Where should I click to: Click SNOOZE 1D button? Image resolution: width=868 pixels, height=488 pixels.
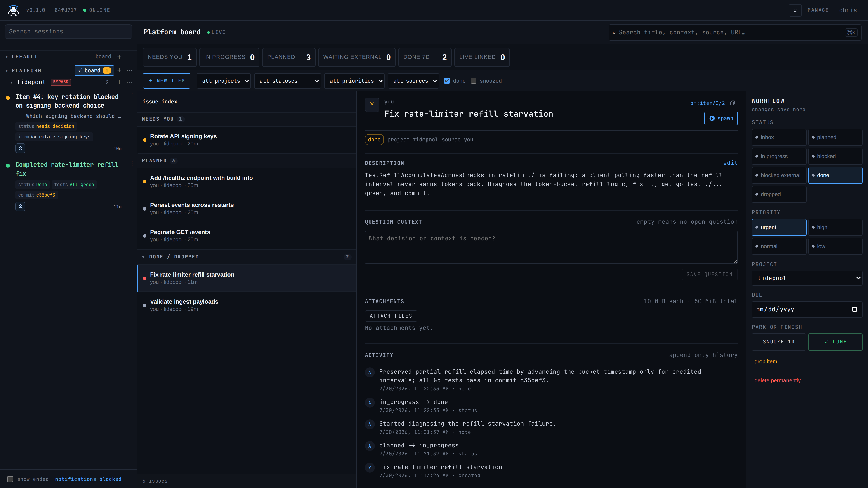click(x=779, y=342)
